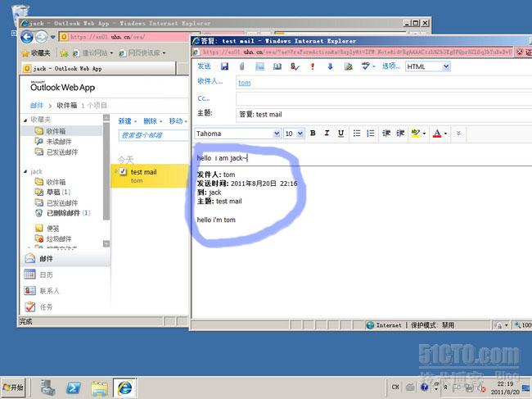Screen dimensions: 532x399
Task: Open the 未读邮件 folder
Action: 58,142
